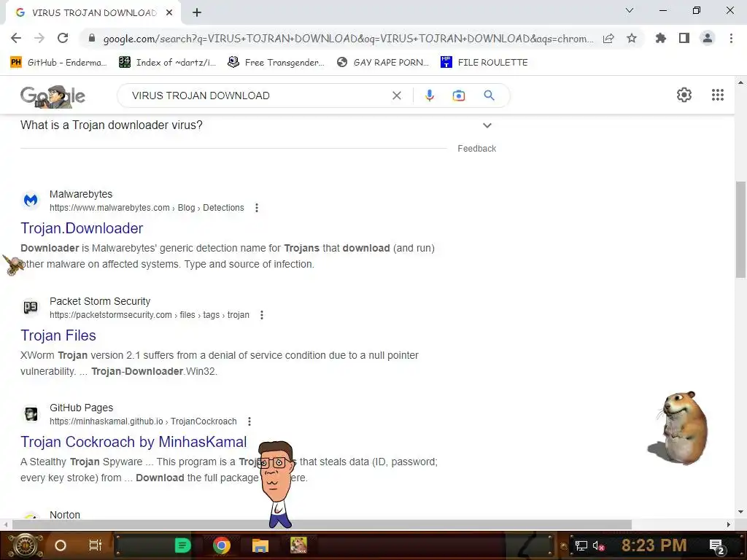This screenshot has width=747, height=560.
Task: Click the Google logo doodle
Action: coord(53,96)
